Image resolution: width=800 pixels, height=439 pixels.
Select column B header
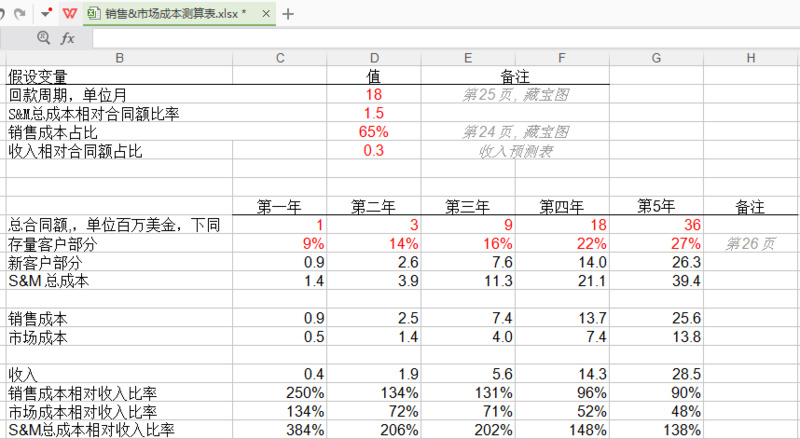(119, 58)
